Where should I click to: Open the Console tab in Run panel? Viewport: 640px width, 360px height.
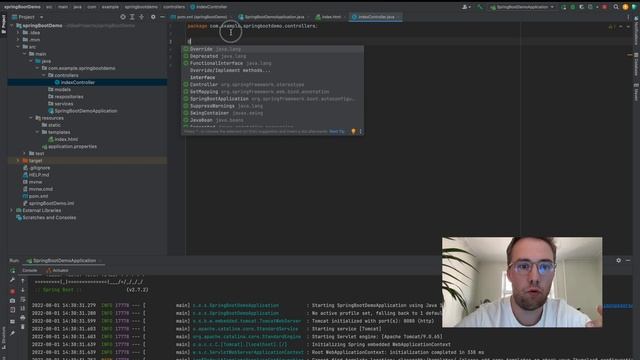pos(30,271)
